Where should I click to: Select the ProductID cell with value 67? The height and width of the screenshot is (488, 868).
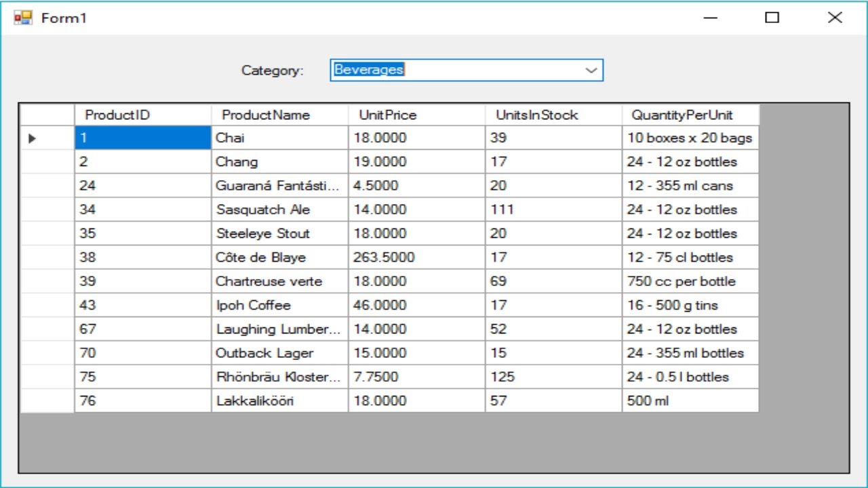[143, 329]
